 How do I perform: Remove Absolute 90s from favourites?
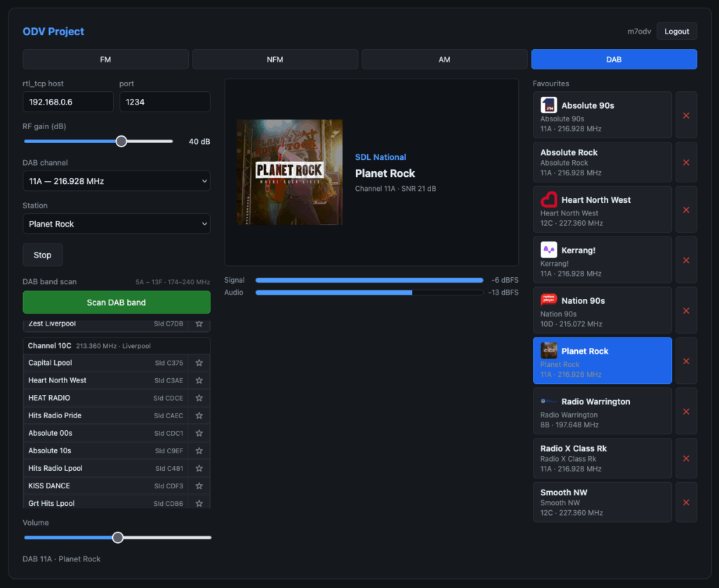coord(686,115)
